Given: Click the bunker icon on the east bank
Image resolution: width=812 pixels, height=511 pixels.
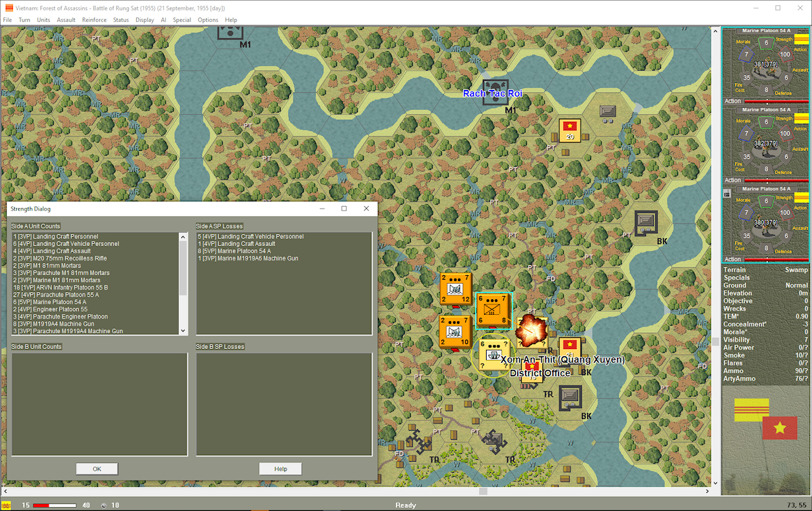Looking at the screenshot, I should point(645,223).
